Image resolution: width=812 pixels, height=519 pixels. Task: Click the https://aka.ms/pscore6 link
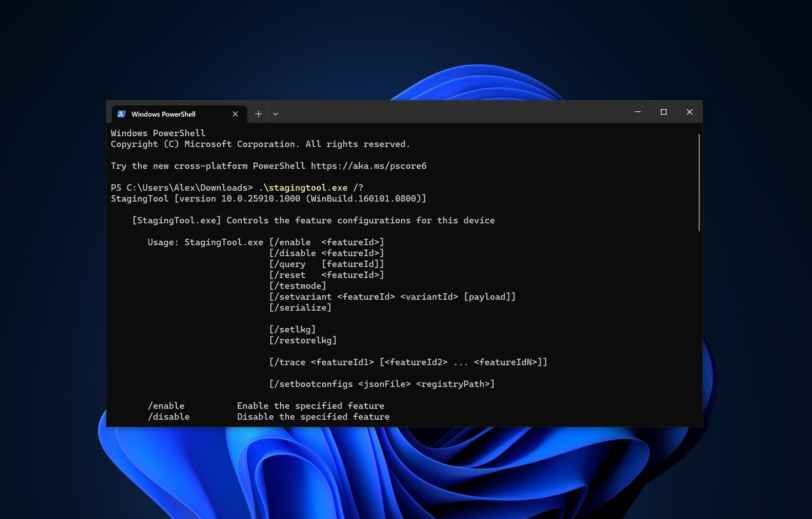368,166
